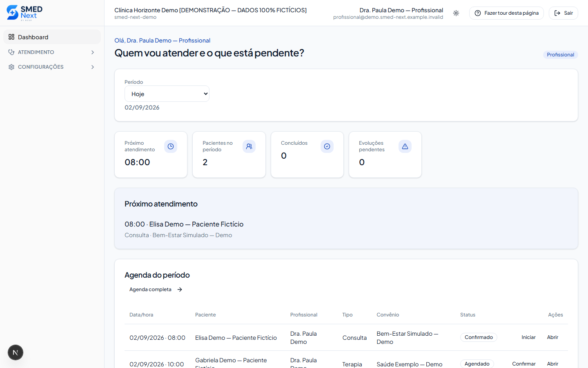Click table cell '02/09/2026 · 08:00'
This screenshot has width=588, height=368.
point(157,338)
